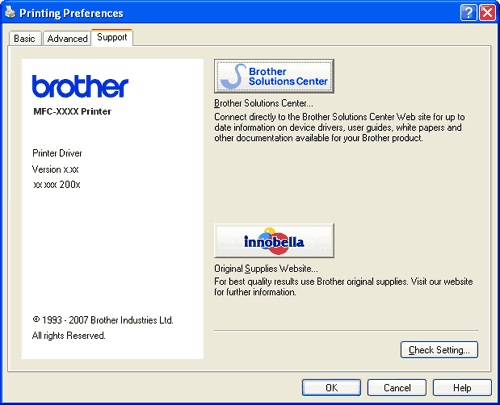Click the Brother Industries copyright notice

103,328
